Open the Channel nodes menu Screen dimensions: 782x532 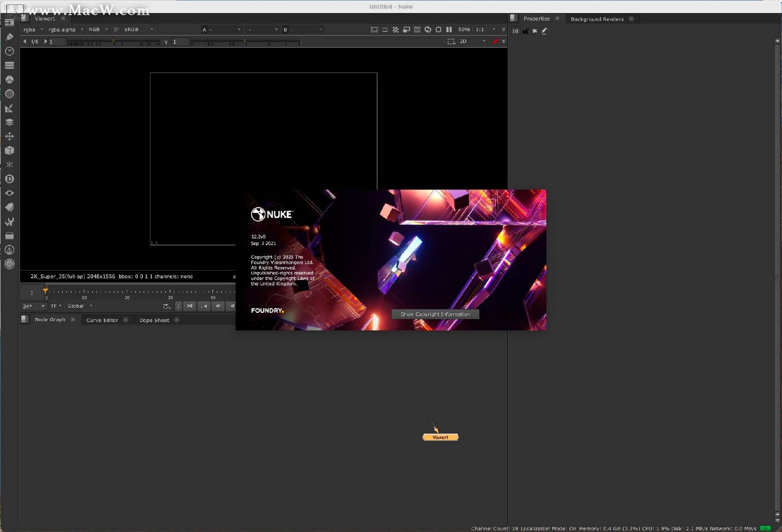point(9,65)
